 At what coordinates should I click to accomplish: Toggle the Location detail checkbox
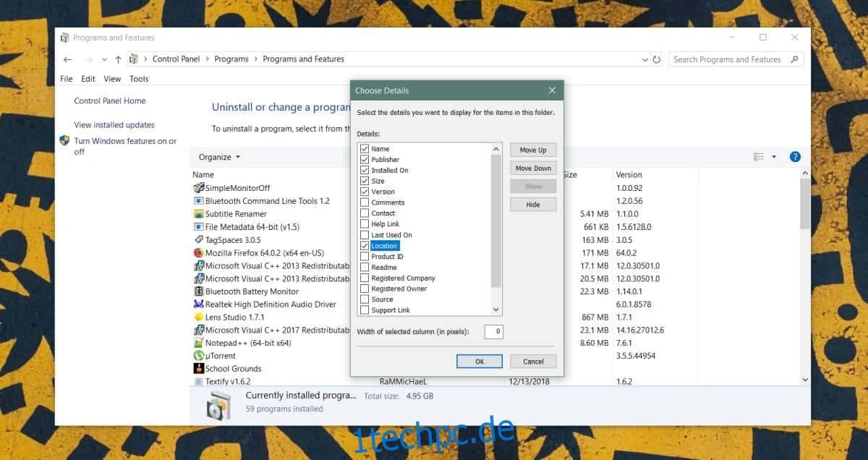coord(365,246)
